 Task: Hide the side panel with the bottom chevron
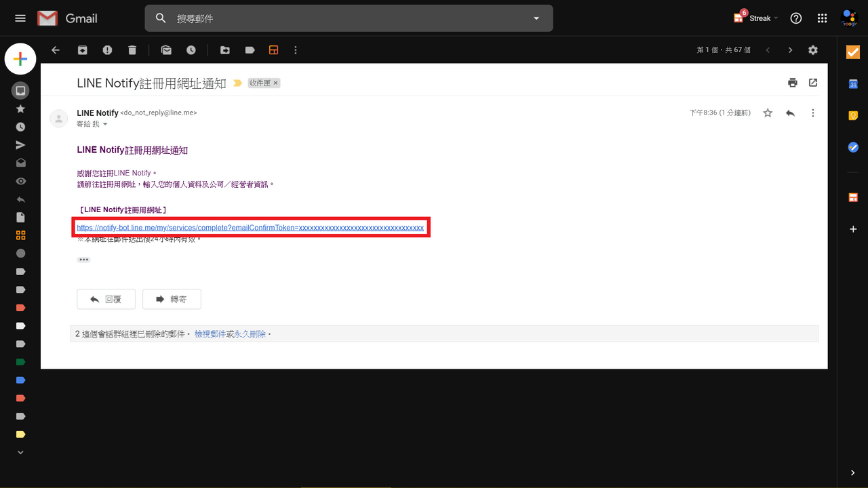[x=853, y=472]
